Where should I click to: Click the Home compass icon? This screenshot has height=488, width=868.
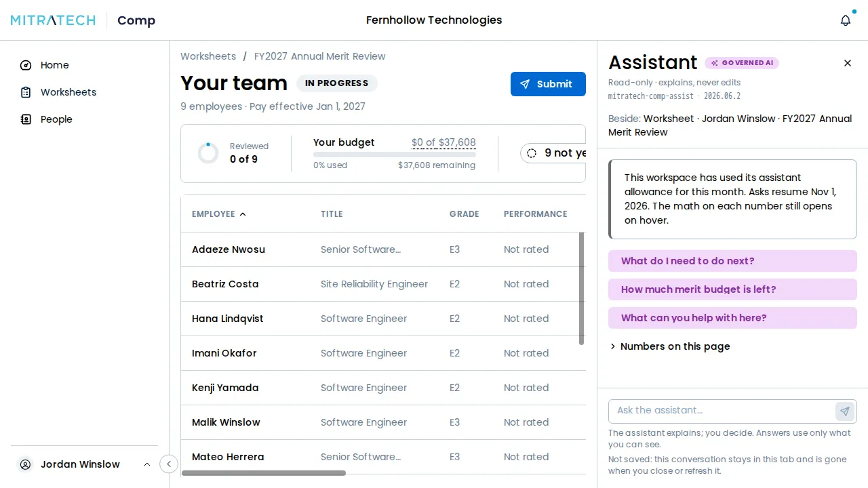(x=26, y=65)
